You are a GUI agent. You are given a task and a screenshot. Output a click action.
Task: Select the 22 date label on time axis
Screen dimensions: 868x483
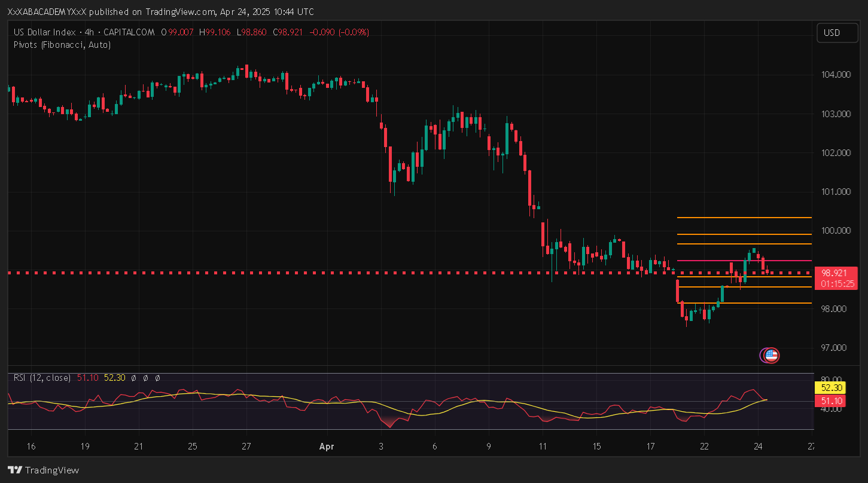pyautogui.click(x=704, y=446)
